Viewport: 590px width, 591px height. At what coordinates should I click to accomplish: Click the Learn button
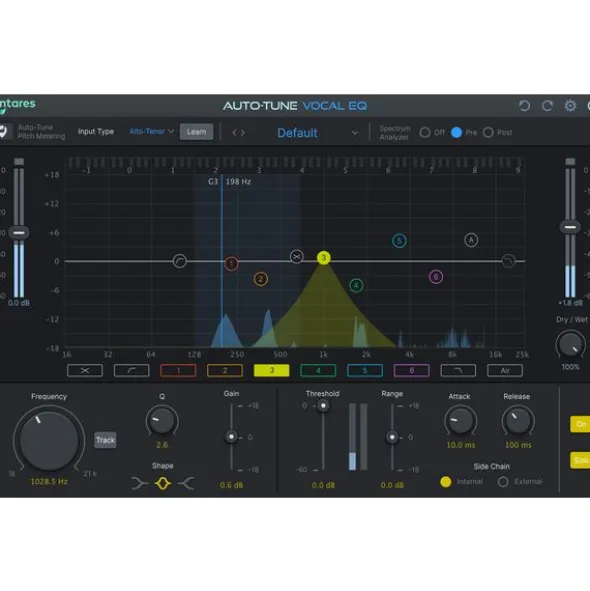(196, 132)
